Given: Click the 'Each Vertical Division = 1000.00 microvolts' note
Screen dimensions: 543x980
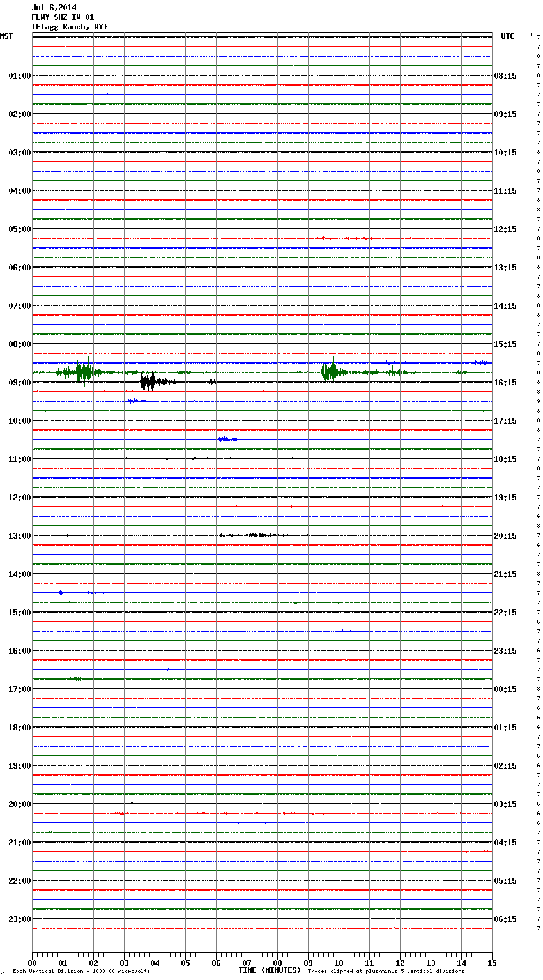Looking at the screenshot, I should click(81, 972).
